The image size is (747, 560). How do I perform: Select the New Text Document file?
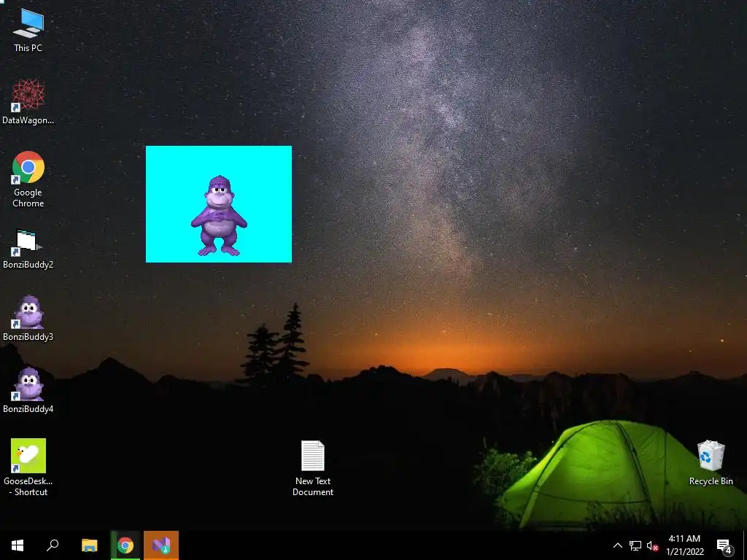(x=313, y=468)
